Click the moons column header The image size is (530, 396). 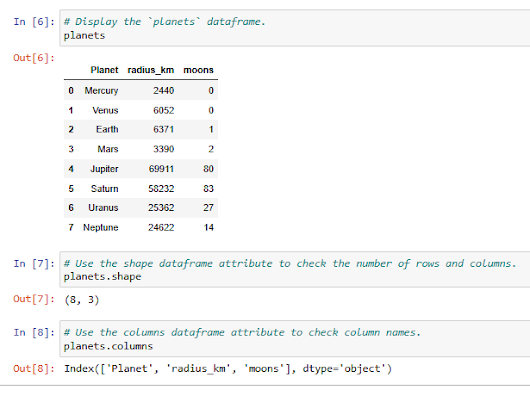[x=198, y=70]
